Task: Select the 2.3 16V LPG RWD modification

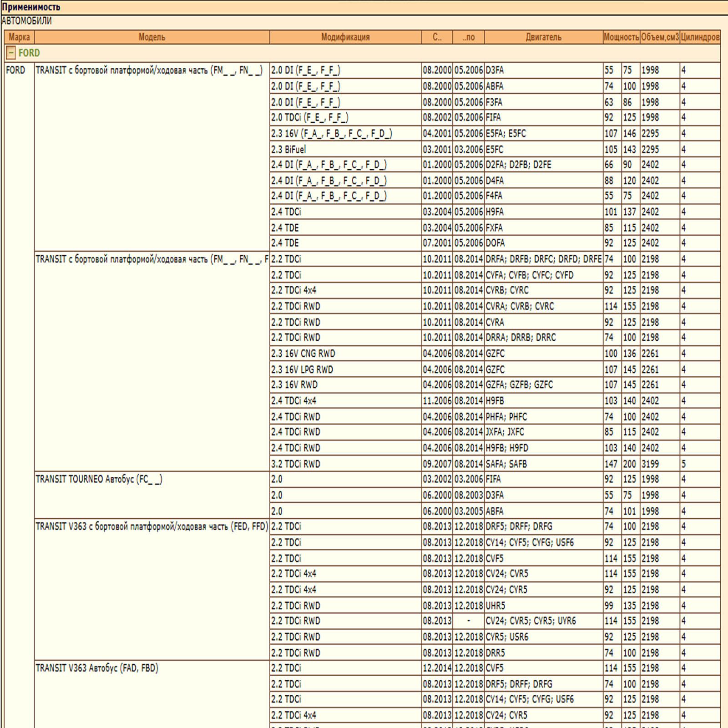Action: click(x=302, y=369)
